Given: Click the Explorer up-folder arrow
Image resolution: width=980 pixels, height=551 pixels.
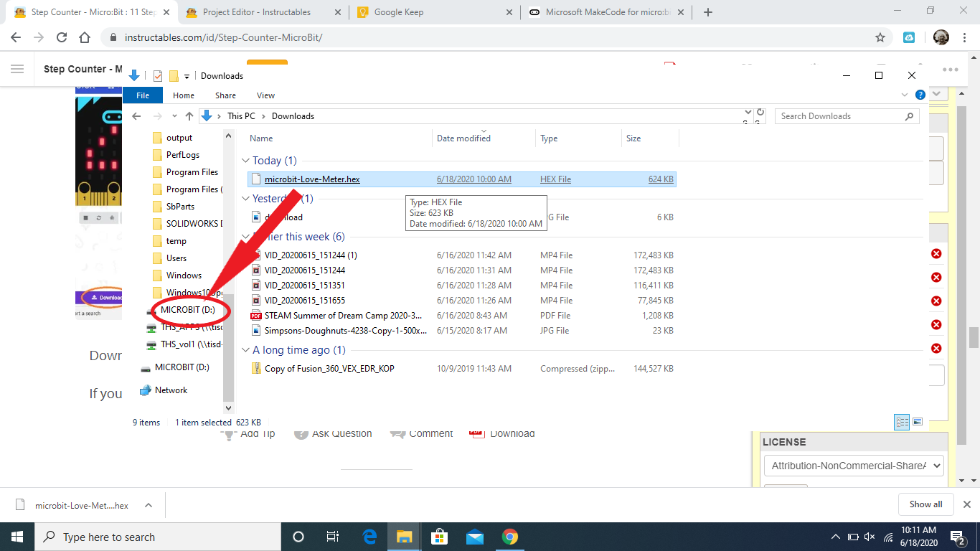Looking at the screenshot, I should tap(189, 116).
